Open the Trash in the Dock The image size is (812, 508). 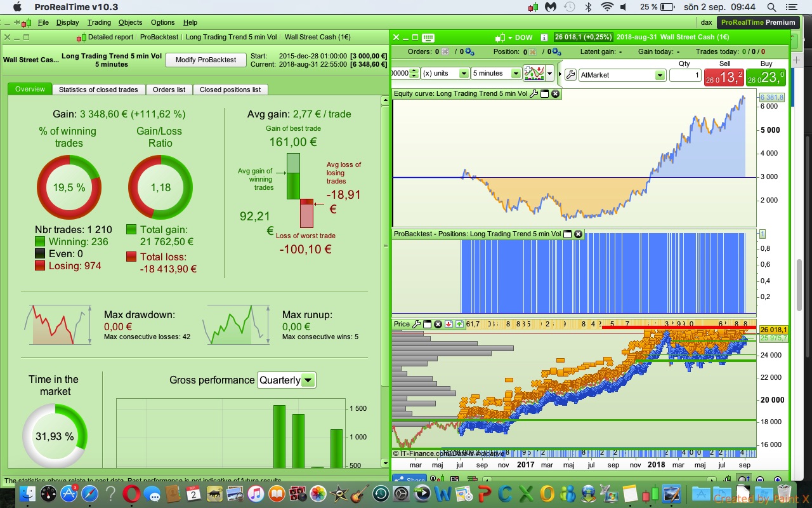click(x=785, y=493)
